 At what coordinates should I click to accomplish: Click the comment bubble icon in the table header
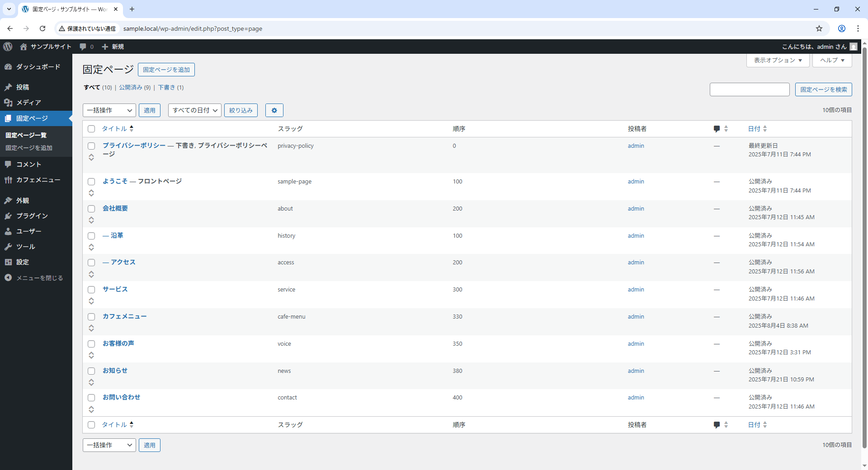(x=717, y=129)
